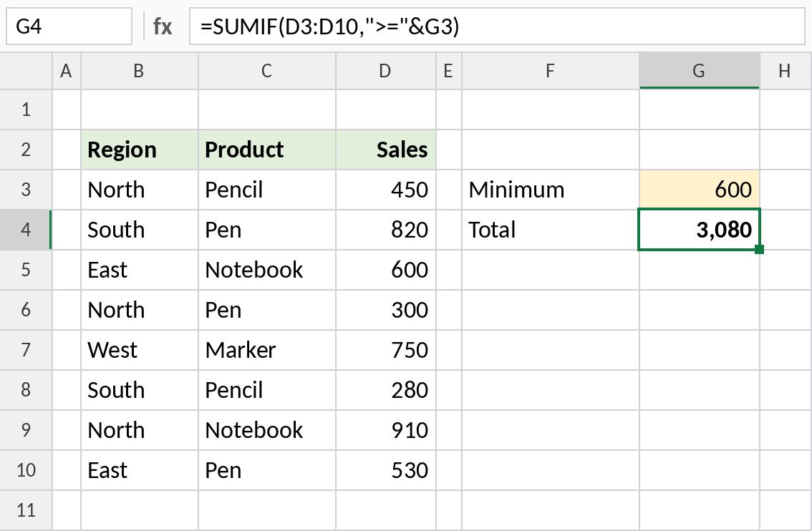Select column H header
Screen dimensions: 812x531
click(786, 71)
